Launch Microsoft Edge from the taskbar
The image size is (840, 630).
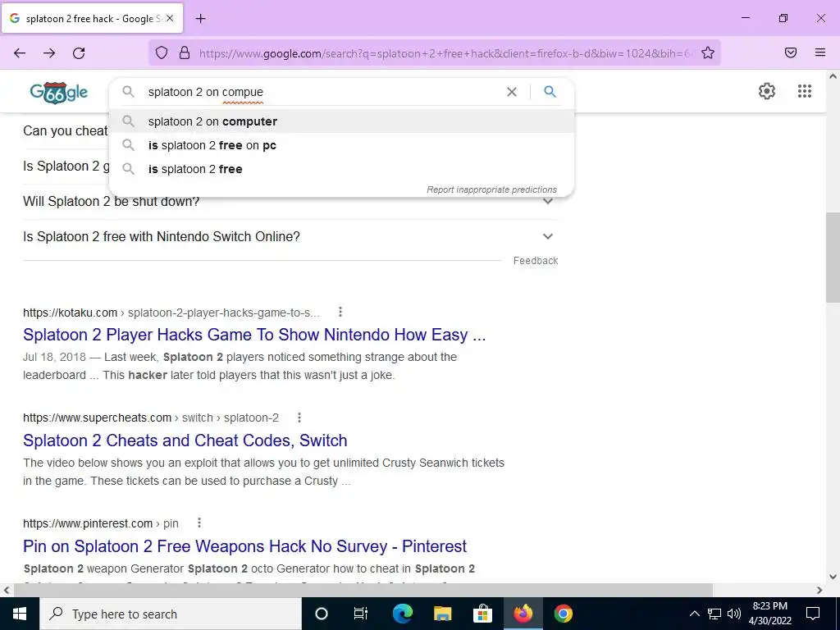click(x=402, y=614)
